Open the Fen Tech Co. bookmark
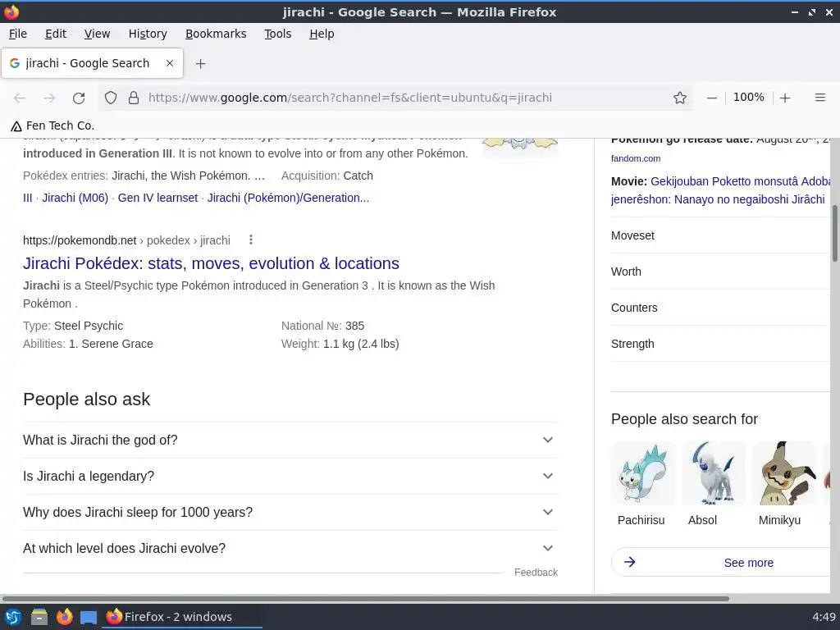The height and width of the screenshot is (630, 840). tap(52, 126)
